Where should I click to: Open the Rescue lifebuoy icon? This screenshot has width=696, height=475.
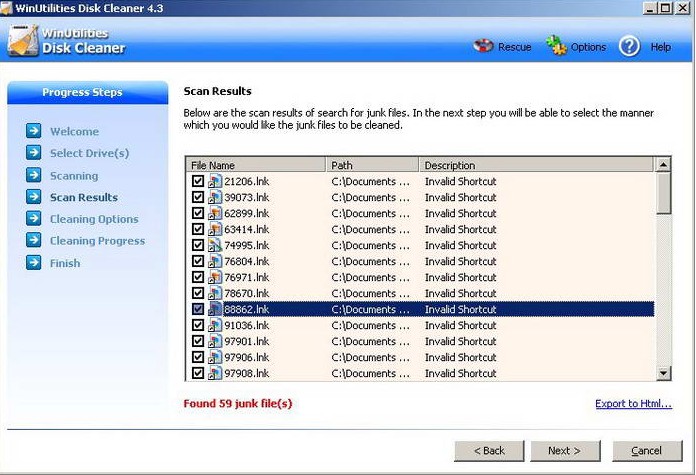point(483,46)
